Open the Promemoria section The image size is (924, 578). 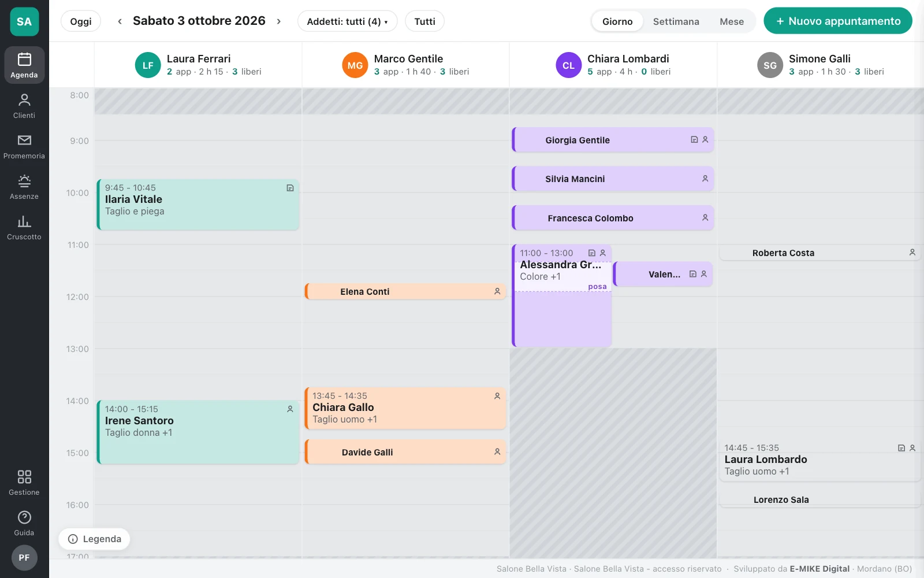click(x=24, y=146)
